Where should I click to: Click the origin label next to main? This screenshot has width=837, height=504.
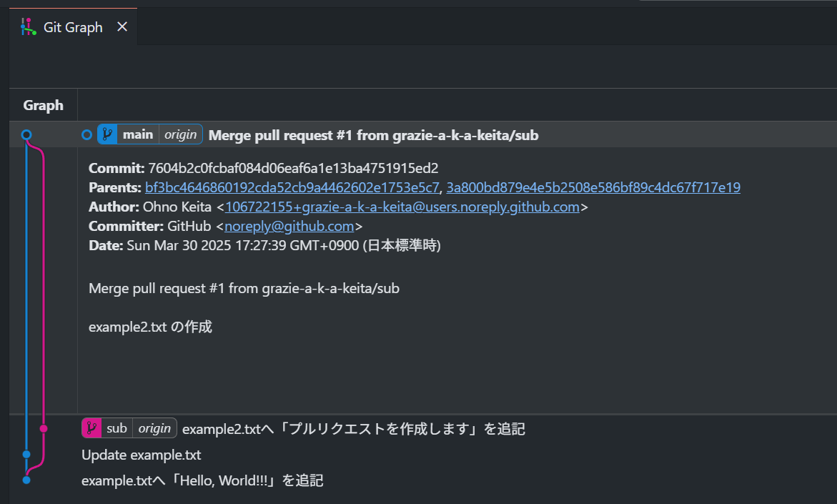[180, 134]
